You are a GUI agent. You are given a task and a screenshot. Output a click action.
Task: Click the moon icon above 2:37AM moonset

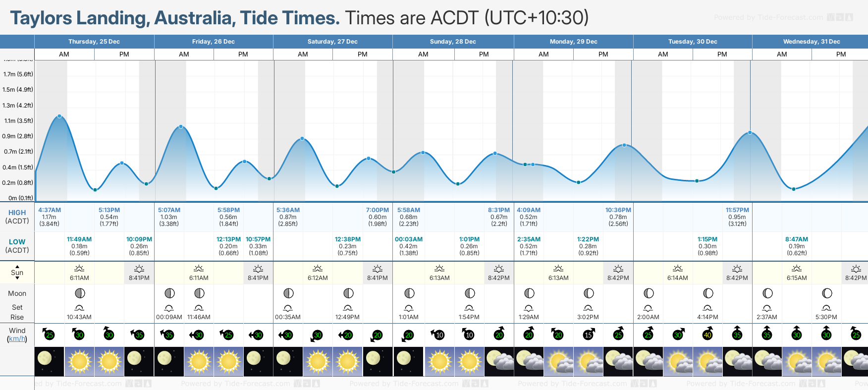pos(767,293)
